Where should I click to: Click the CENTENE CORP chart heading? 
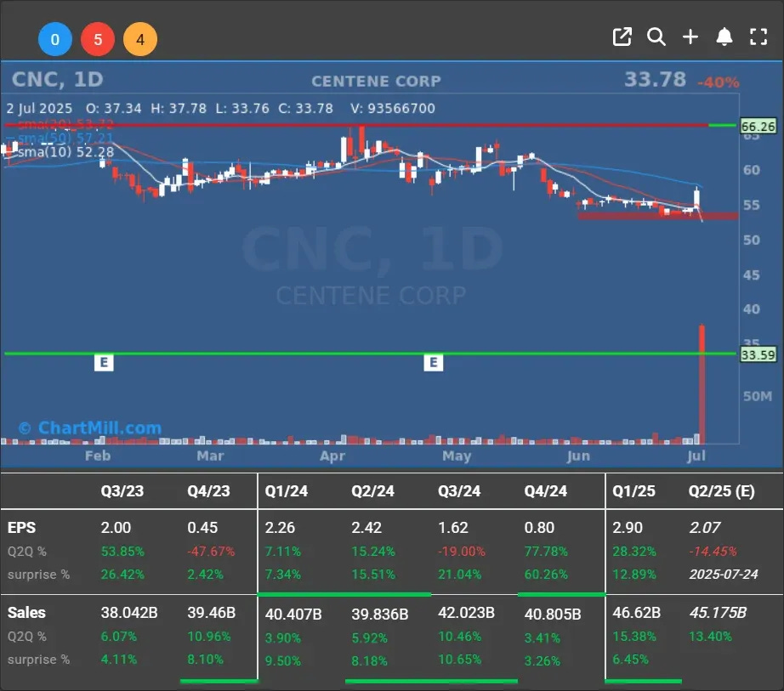(x=376, y=82)
